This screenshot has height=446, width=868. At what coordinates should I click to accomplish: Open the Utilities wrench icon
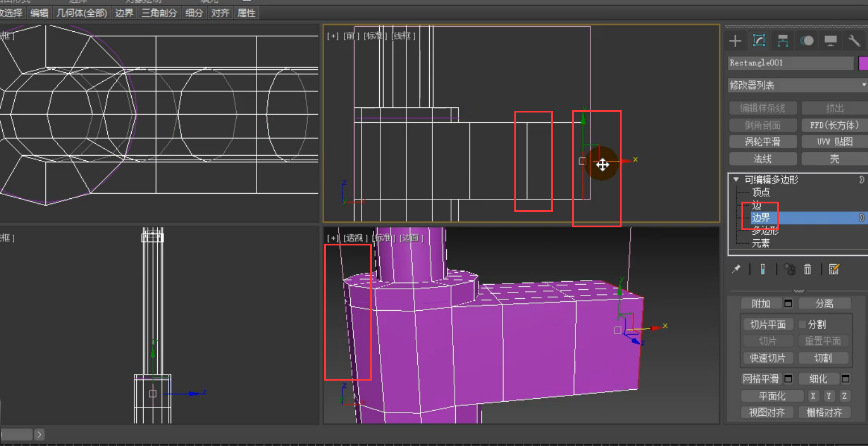point(854,40)
